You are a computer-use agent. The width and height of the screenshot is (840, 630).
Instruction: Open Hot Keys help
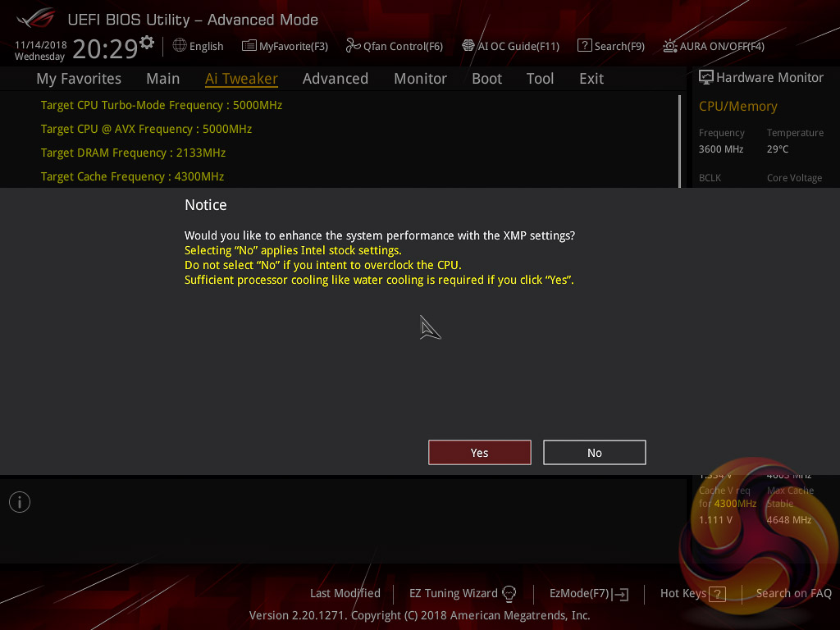point(683,593)
